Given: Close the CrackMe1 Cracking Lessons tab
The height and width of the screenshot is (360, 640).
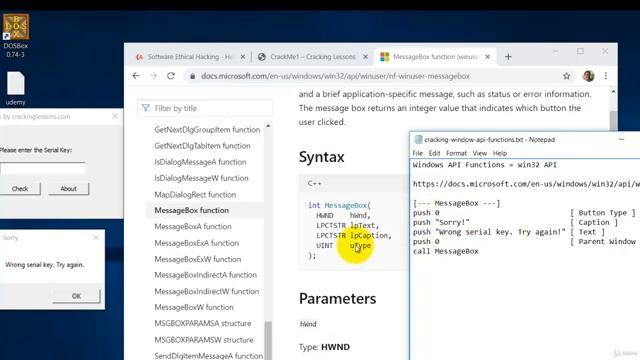Looking at the screenshot, I should [x=366, y=57].
